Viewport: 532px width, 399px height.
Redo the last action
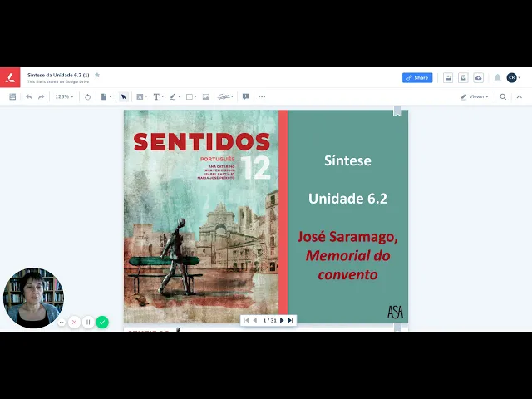pyautogui.click(x=42, y=96)
